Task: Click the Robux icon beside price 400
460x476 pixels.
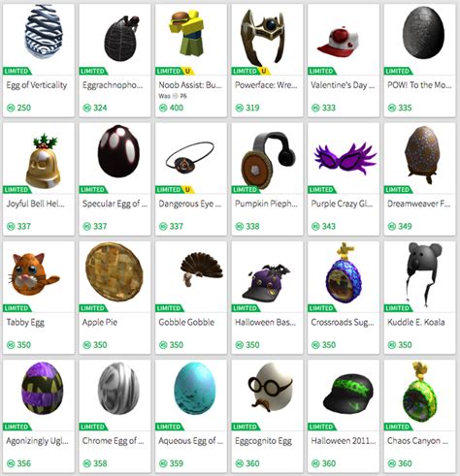Action: pos(163,108)
